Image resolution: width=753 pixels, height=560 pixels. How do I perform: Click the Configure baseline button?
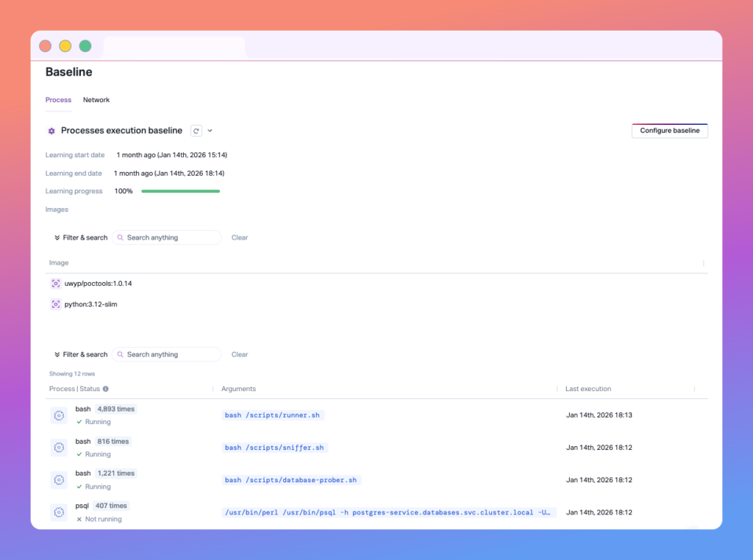point(669,131)
